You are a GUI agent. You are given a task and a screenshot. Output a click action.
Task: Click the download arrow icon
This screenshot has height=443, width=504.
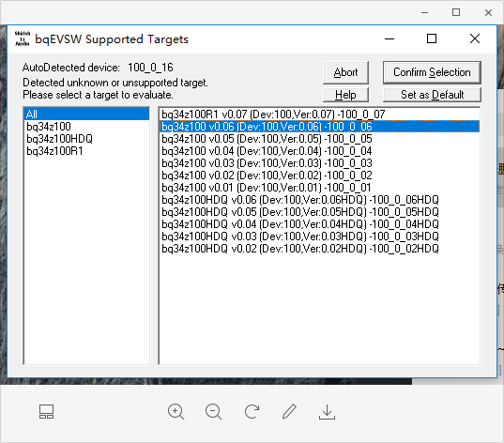pos(327,412)
